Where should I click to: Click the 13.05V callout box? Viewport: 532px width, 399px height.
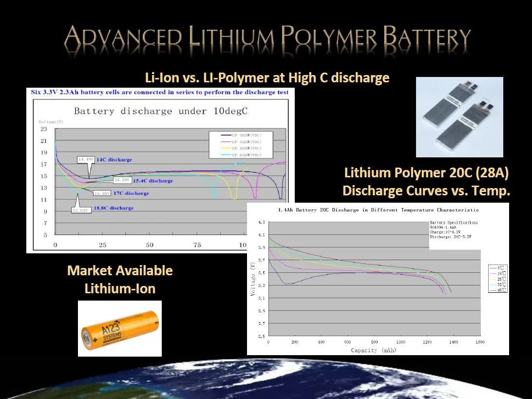click(102, 193)
